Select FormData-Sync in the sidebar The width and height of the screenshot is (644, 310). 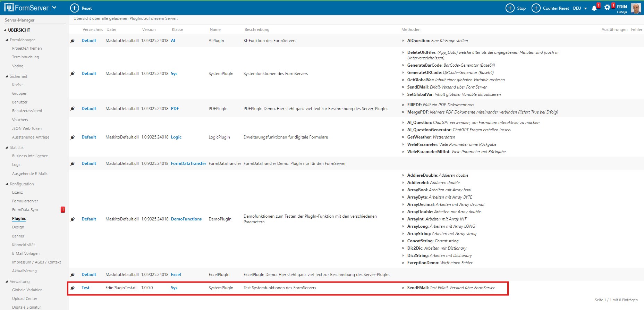[x=25, y=210]
